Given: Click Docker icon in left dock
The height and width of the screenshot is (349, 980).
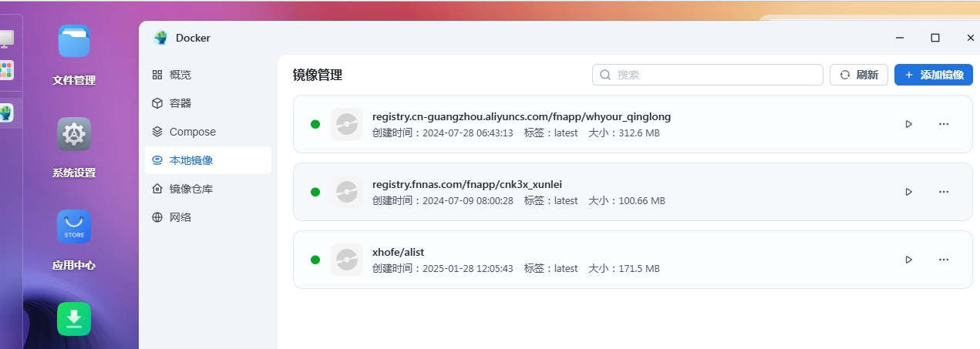Looking at the screenshot, I should pos(6,113).
